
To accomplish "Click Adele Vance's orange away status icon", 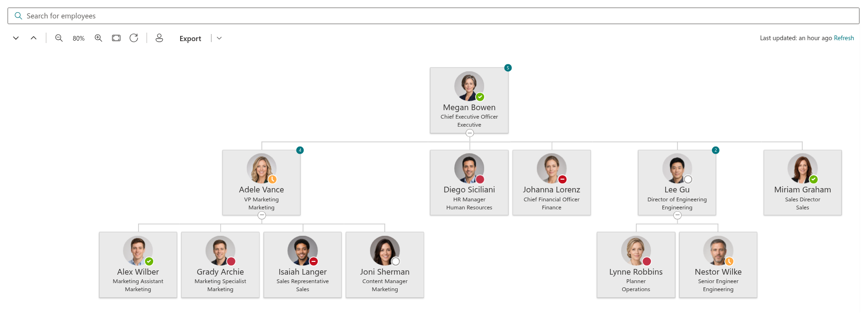I will [272, 179].
